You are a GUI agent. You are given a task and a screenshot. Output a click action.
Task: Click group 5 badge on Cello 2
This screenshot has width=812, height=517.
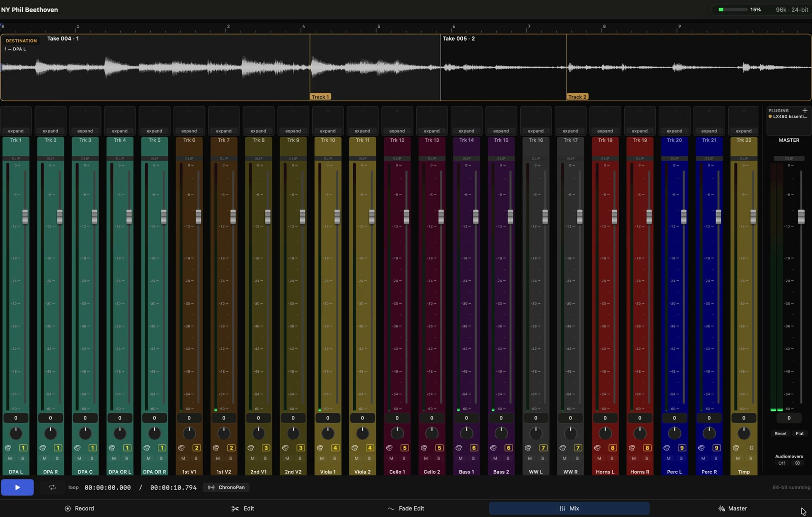(x=439, y=448)
